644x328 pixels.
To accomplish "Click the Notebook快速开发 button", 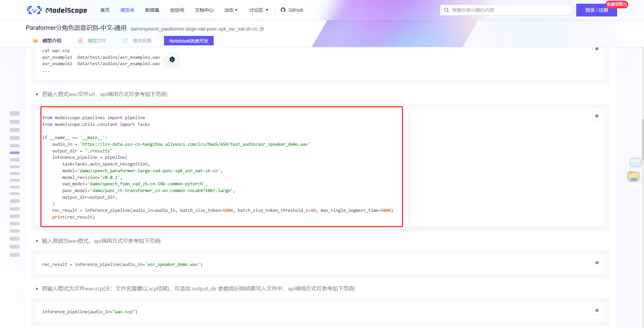I will (x=189, y=41).
